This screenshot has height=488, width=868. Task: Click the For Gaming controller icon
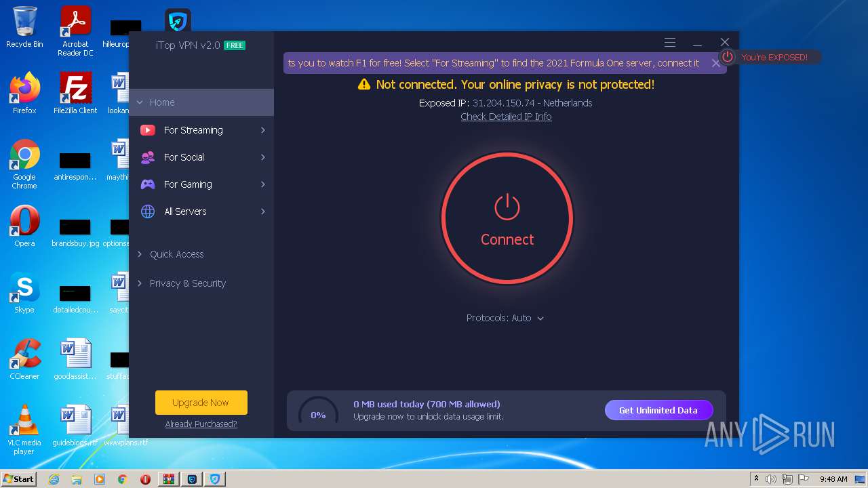[148, 184]
